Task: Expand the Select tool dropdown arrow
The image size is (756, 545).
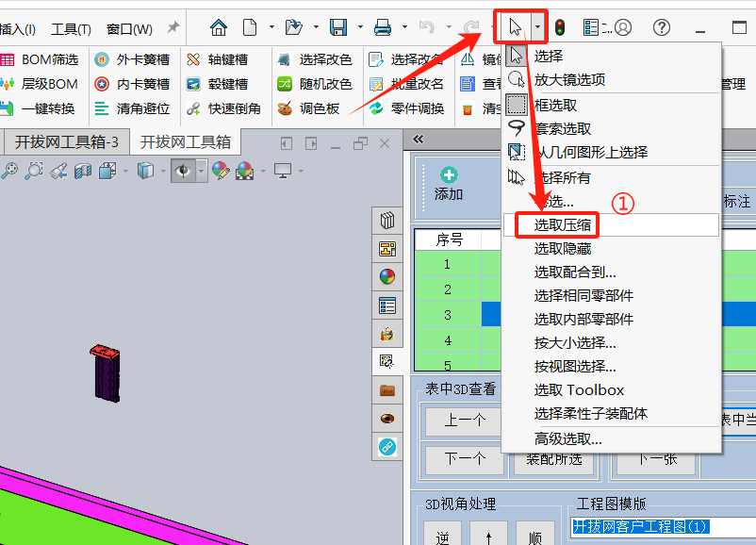Action: pyautogui.click(x=537, y=27)
